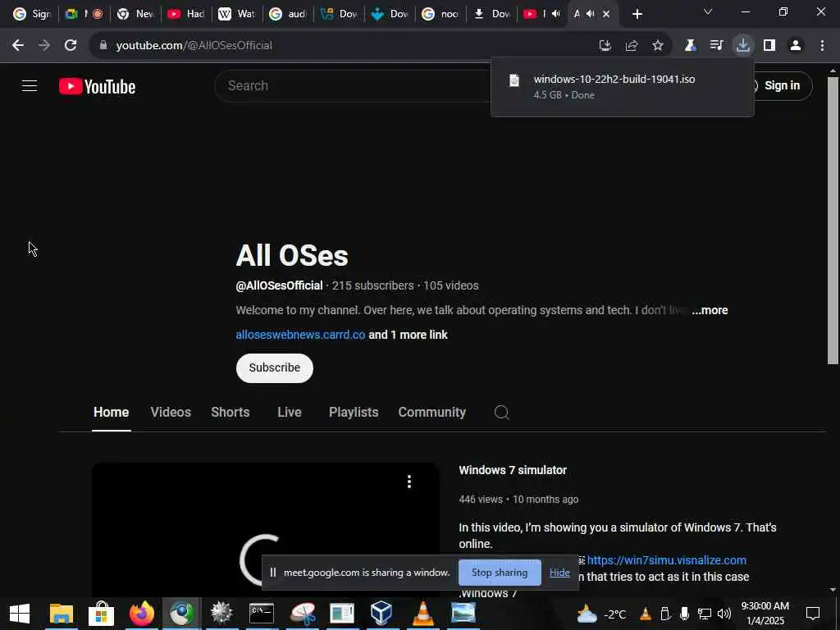Open the channel Shorts tab
The width and height of the screenshot is (840, 630).
coord(231,412)
